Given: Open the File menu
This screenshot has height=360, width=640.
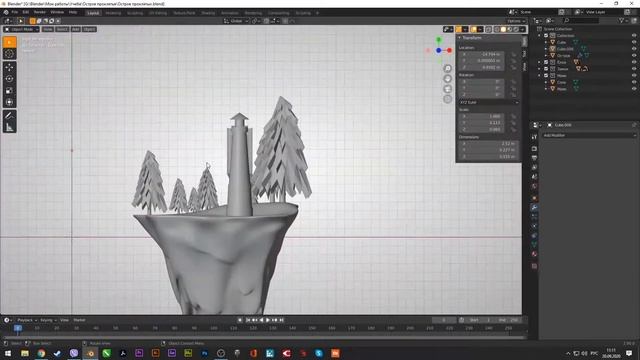Looking at the screenshot, I should pos(15,12).
